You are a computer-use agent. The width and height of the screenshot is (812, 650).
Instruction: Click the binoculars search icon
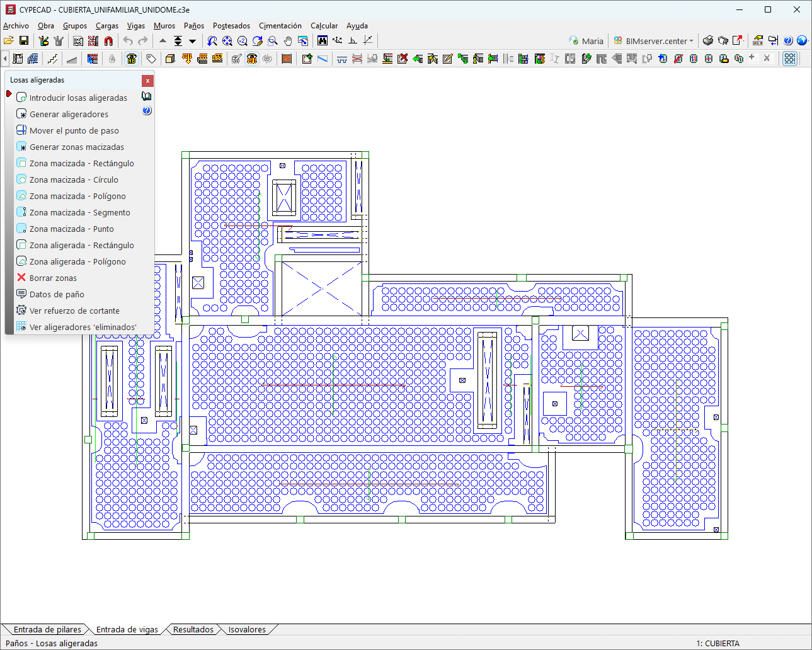point(323,41)
